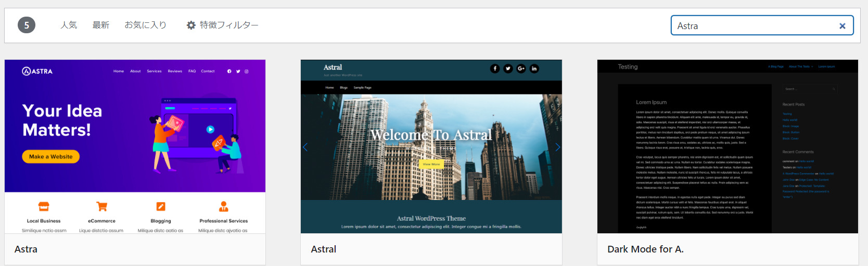The image size is (868, 266).
Task: Click Your Idea Matters! headline
Action: [x=62, y=120]
